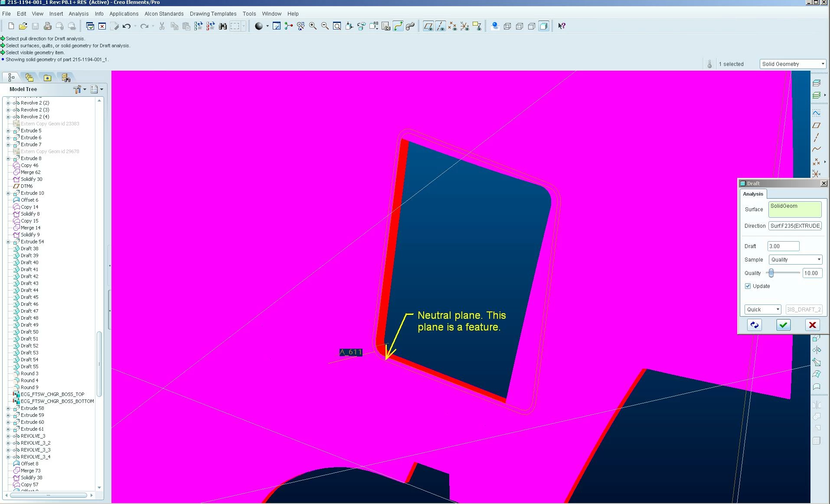Click the Direction collector field
Viewport: 830px width, 504px height.
(x=795, y=226)
